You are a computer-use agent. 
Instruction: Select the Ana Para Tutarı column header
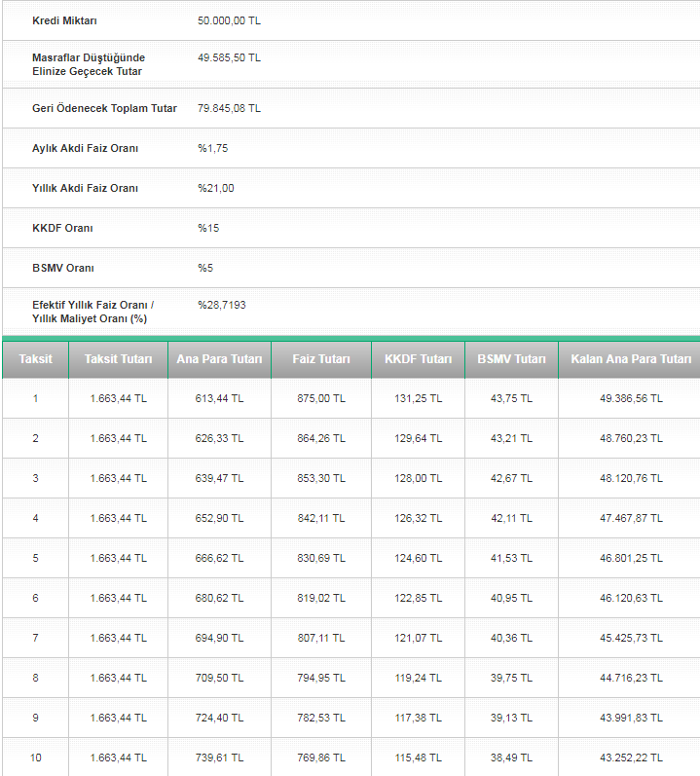pyautogui.click(x=219, y=359)
